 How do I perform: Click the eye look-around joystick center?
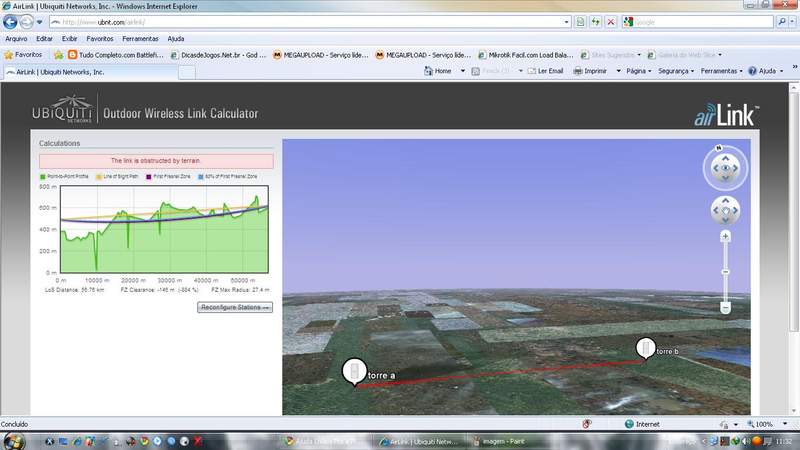(725, 168)
